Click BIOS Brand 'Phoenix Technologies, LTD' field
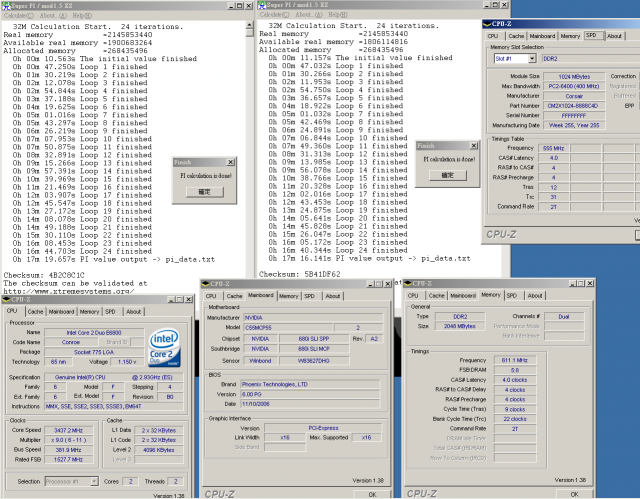 coord(310,384)
